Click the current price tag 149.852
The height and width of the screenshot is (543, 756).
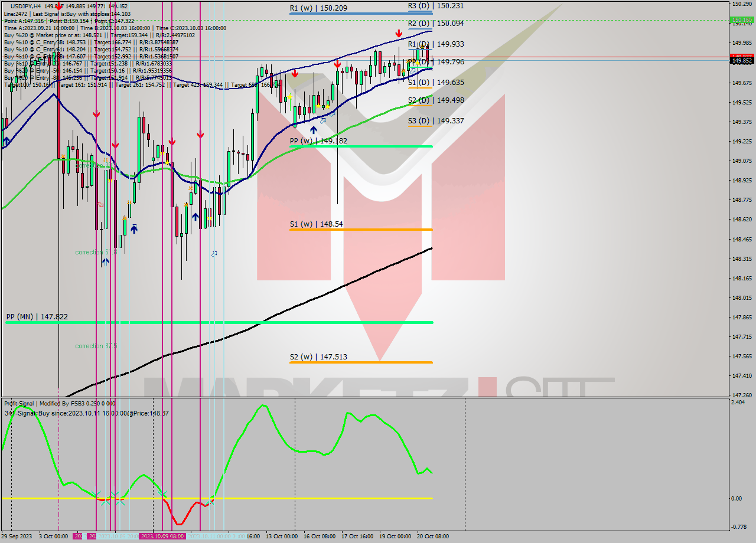[742, 60]
